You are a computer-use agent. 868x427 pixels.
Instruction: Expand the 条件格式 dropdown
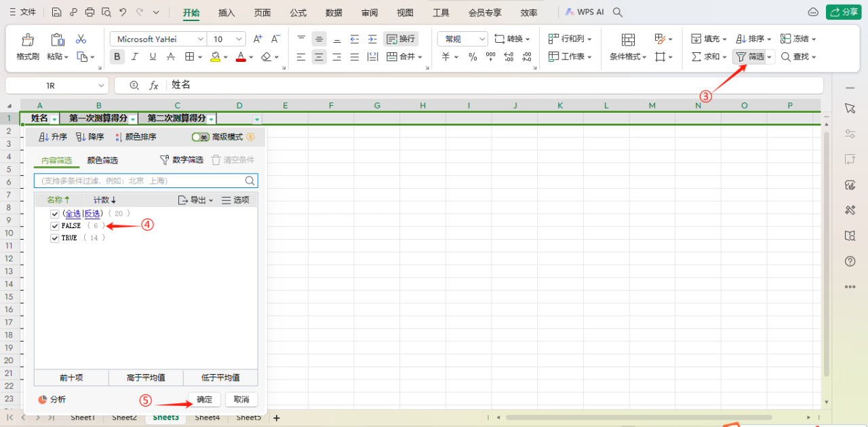pos(644,57)
